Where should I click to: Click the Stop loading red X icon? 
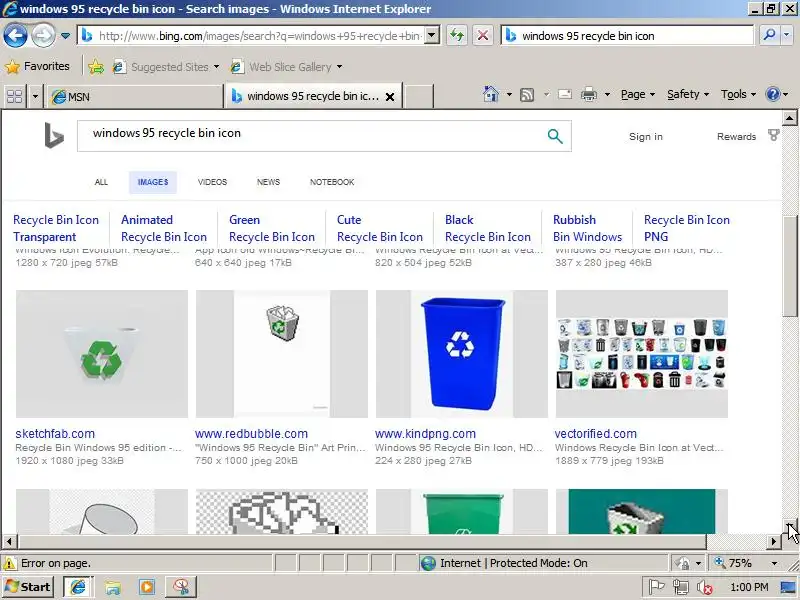(482, 36)
